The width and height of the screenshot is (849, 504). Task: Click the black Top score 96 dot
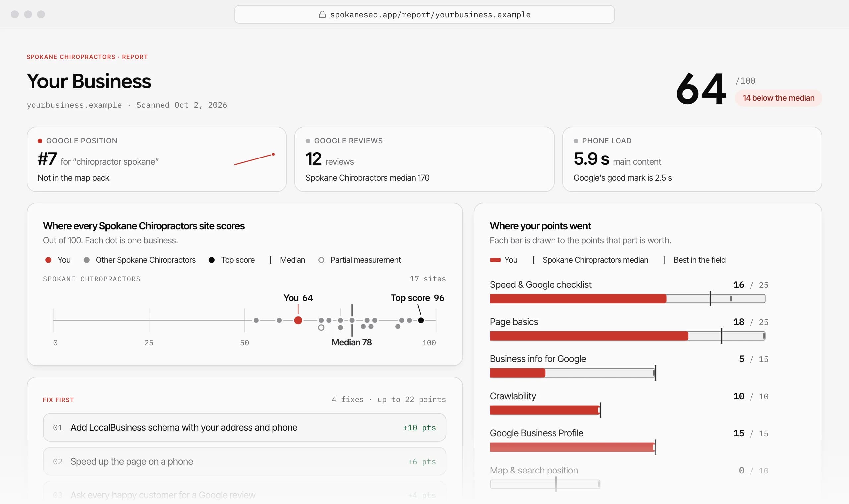421,320
